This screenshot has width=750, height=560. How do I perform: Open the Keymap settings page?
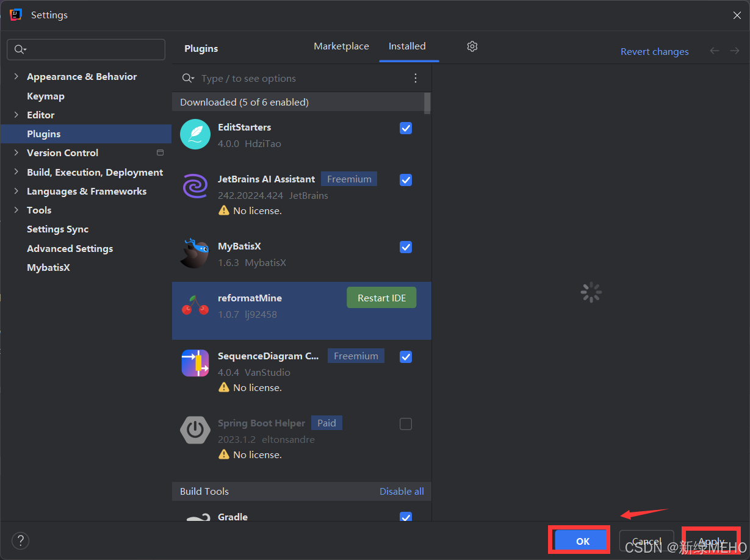[x=46, y=96]
